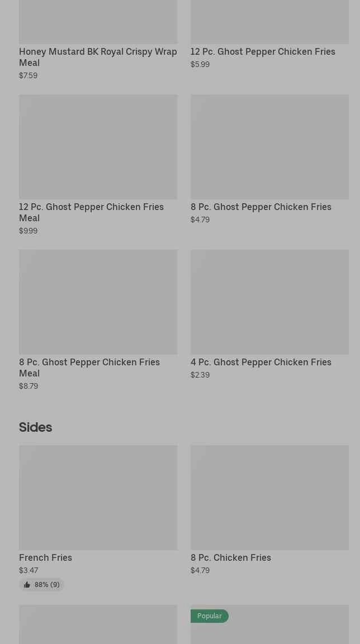Select the 8 Pc. Ghost Pepper Chicken Fries Meal title

coord(89,368)
